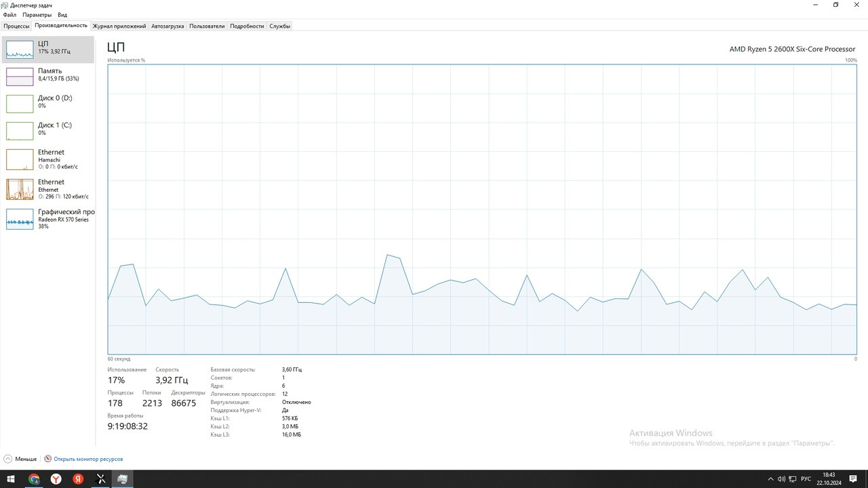Launch Google Chrome from taskbar
Viewport: 868px width, 488px height.
(x=34, y=479)
